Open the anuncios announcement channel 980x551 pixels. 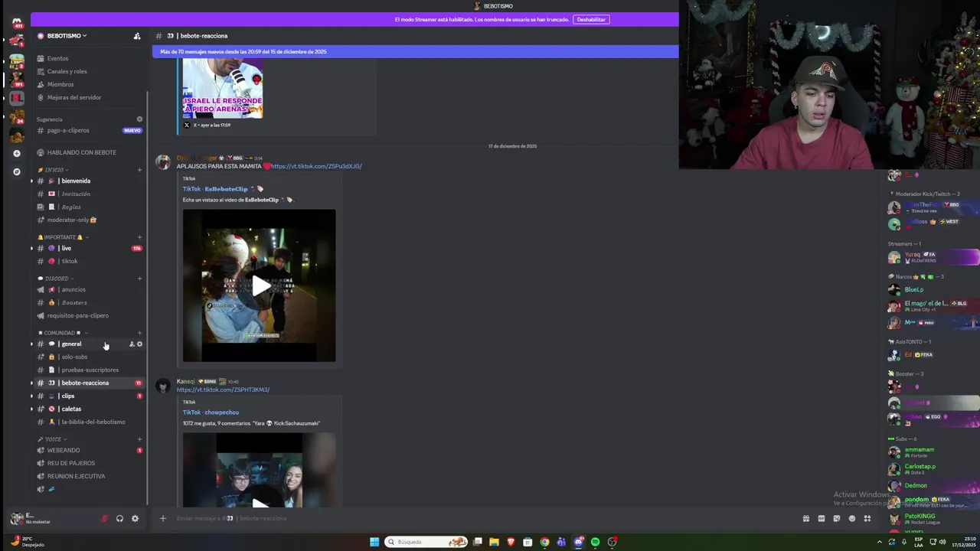[73, 289]
